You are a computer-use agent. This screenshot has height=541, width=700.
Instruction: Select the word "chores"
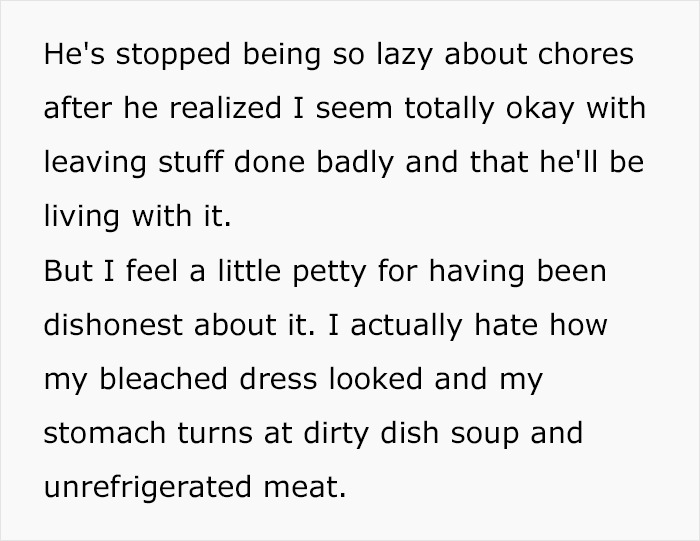585,54
